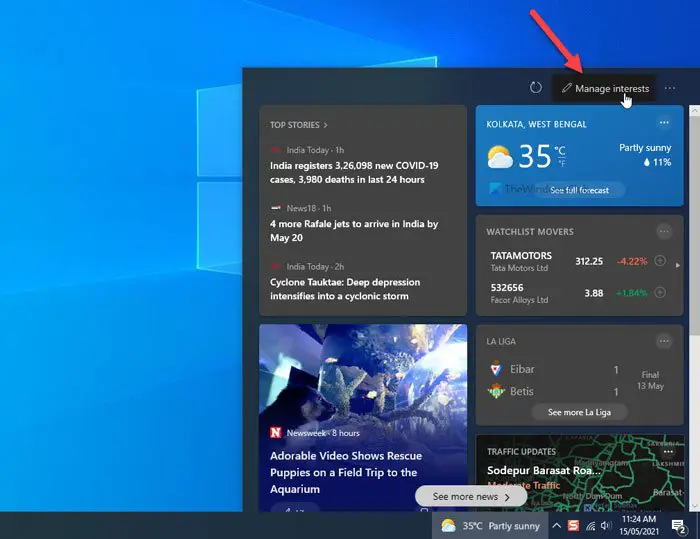Click the Eibar team crest

[496, 369]
